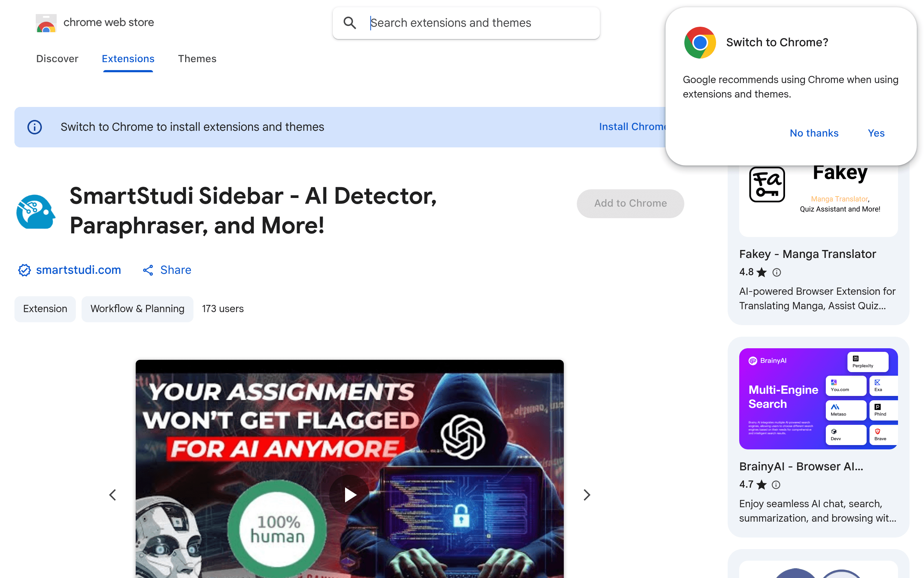The image size is (924, 578).
Task: Open the Fakey - Manga Translator title
Action: pos(807,254)
